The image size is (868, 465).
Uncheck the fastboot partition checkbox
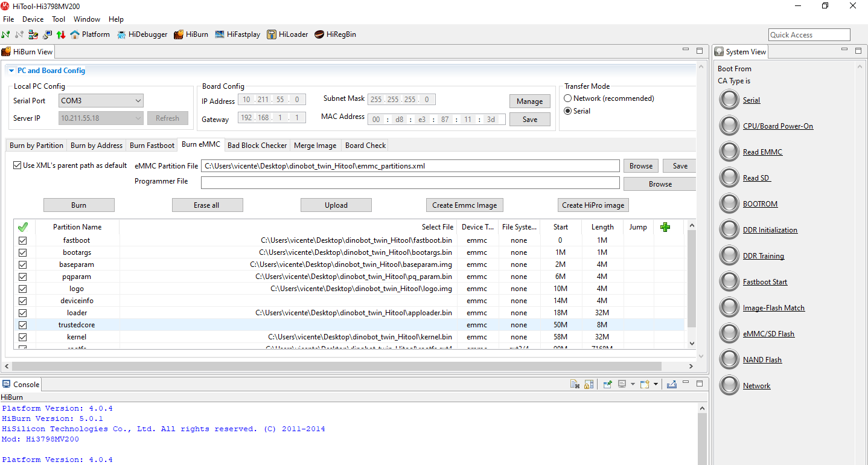23,240
